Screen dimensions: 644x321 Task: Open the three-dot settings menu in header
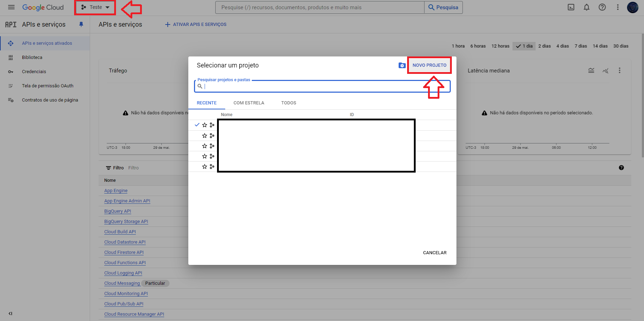pyautogui.click(x=618, y=7)
